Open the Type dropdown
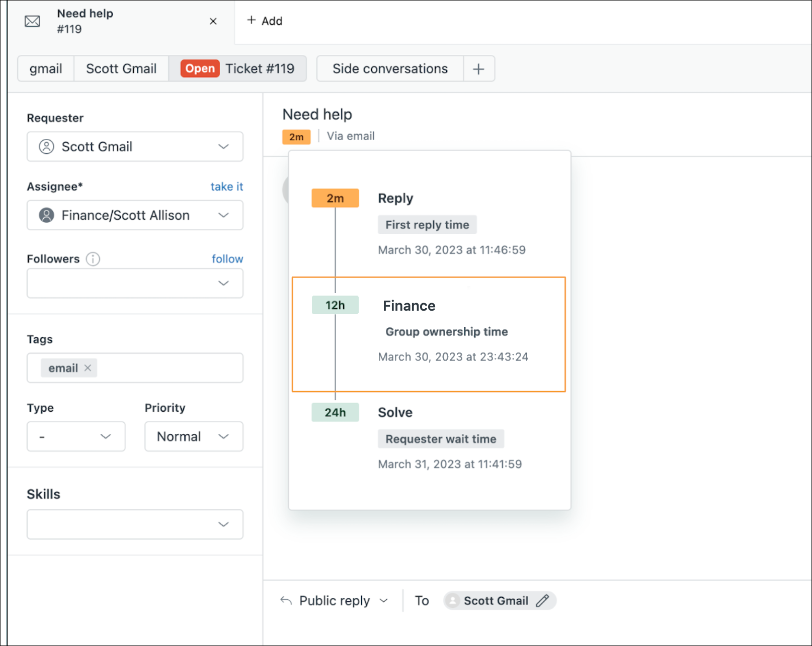Screen dimensions: 812x646 pos(106,436)
